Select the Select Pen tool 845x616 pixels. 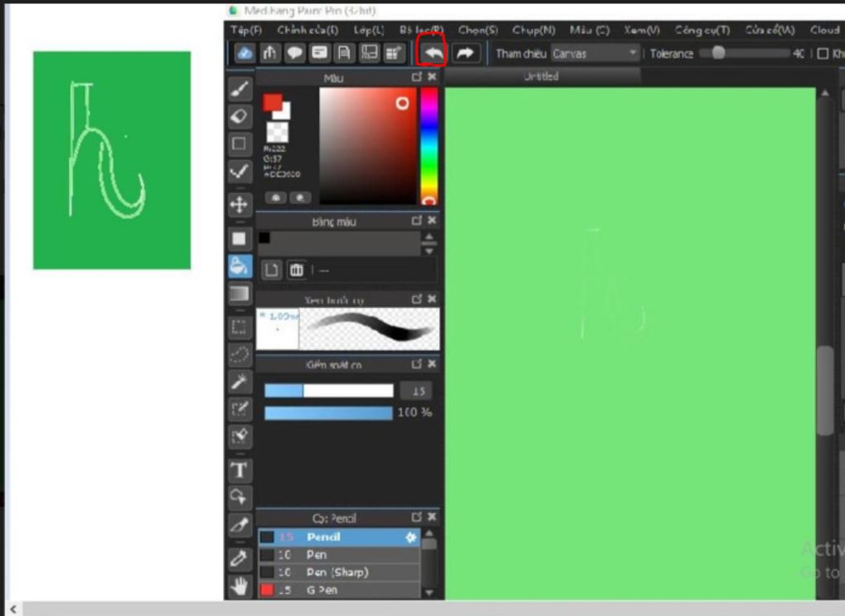pos(240,409)
